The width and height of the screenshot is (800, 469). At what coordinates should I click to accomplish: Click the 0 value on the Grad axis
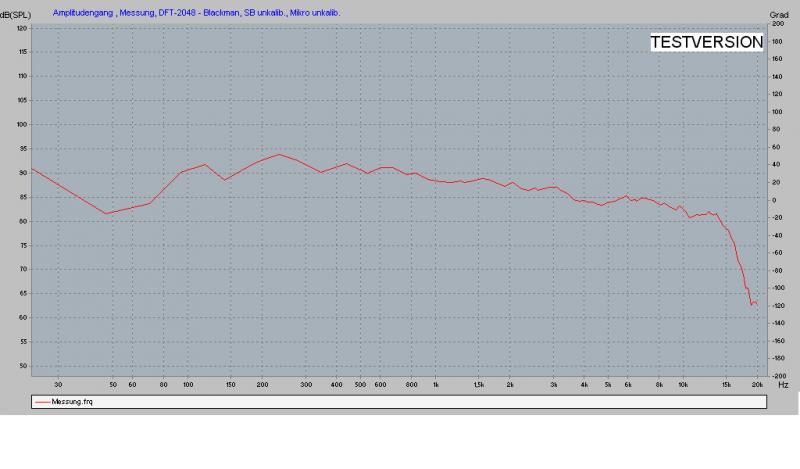(774, 200)
